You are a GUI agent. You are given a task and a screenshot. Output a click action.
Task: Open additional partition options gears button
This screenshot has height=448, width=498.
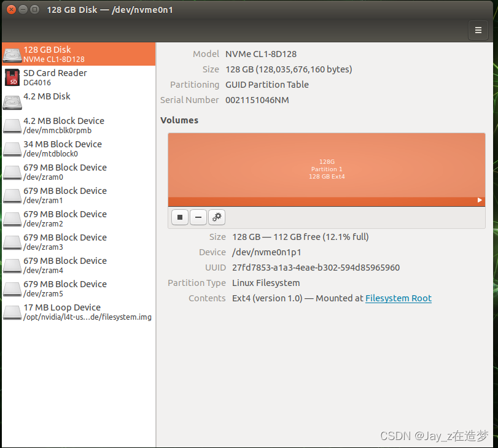click(x=217, y=217)
